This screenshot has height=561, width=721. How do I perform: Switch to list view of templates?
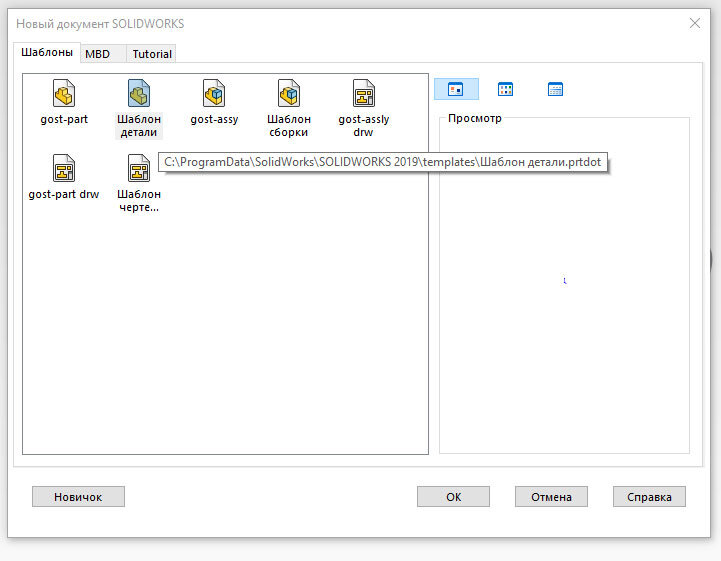505,89
